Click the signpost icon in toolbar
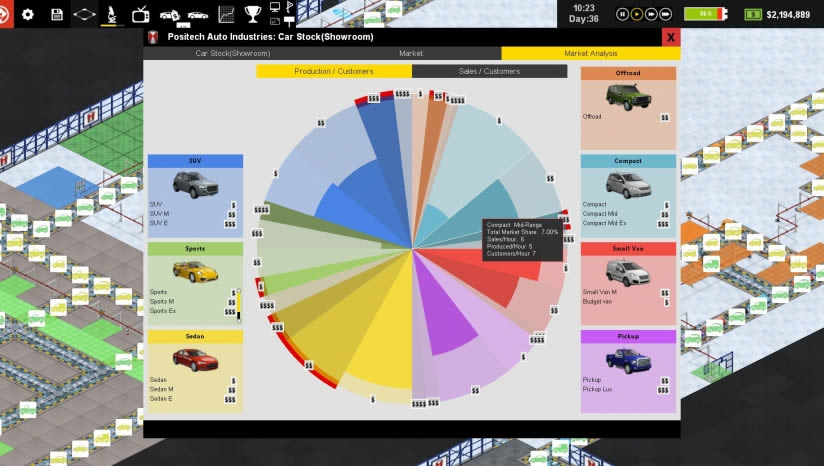Screen dimensions: 824x466 click(x=289, y=21)
